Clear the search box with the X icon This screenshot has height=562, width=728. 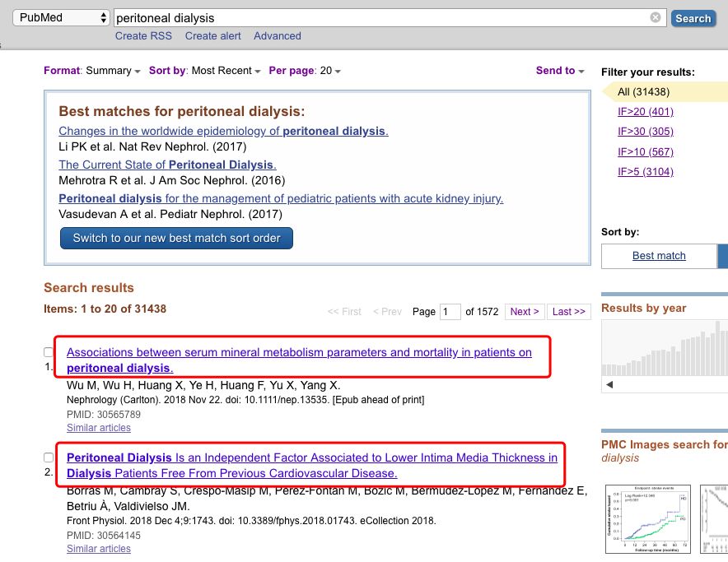pyautogui.click(x=655, y=17)
